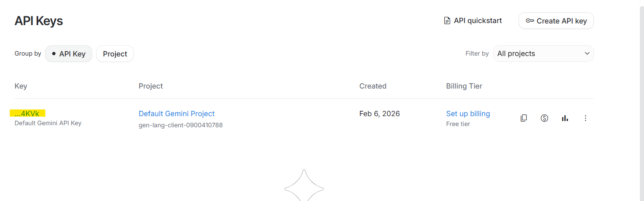644x201 pixels.
Task: Select the Set up billing link
Action: point(468,114)
